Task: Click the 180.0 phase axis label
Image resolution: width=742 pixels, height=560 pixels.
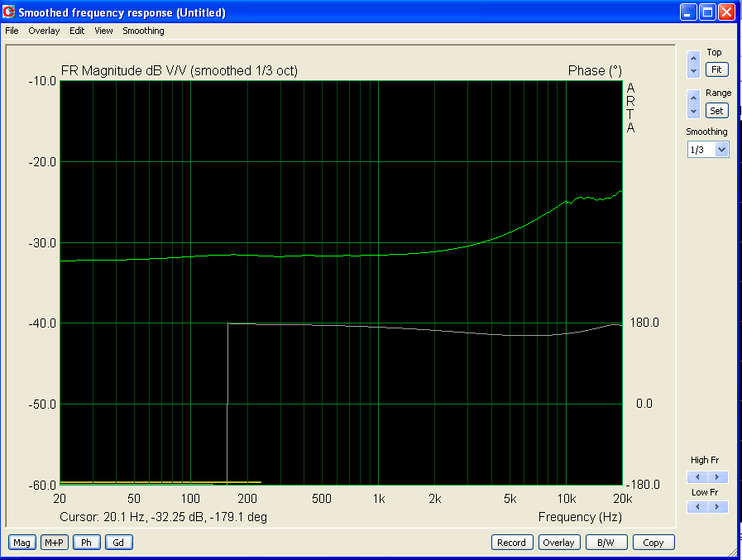Action: pos(644,323)
